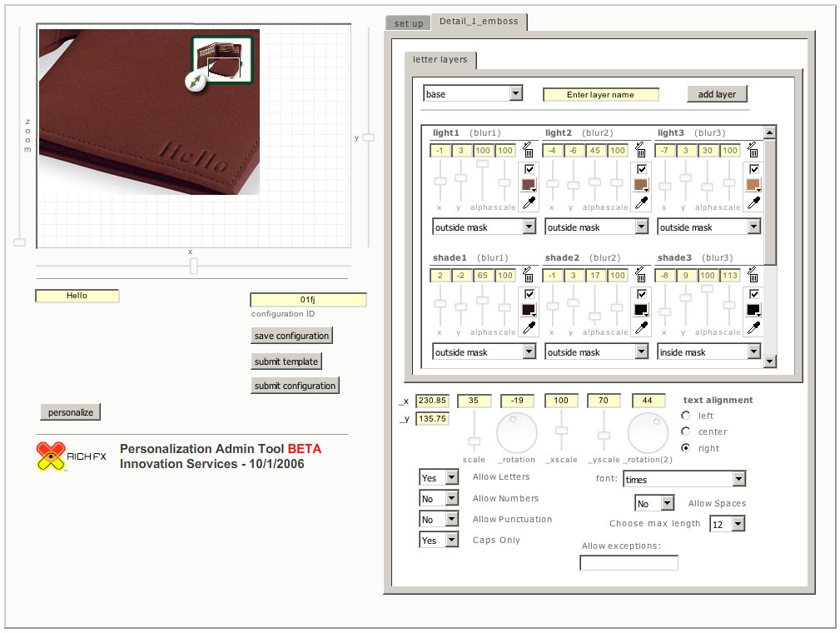Toggle the light3 layer checkbox
The height and width of the screenshot is (633, 840).
pyautogui.click(x=754, y=169)
